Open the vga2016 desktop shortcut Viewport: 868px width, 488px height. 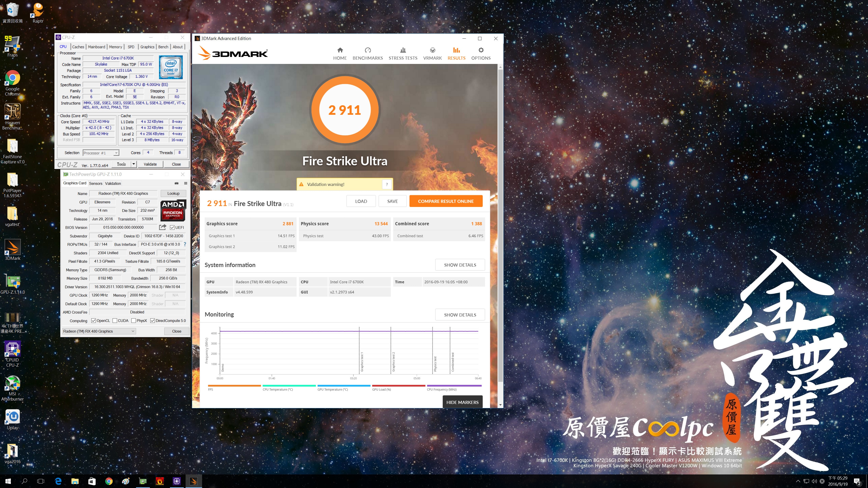click(12, 453)
